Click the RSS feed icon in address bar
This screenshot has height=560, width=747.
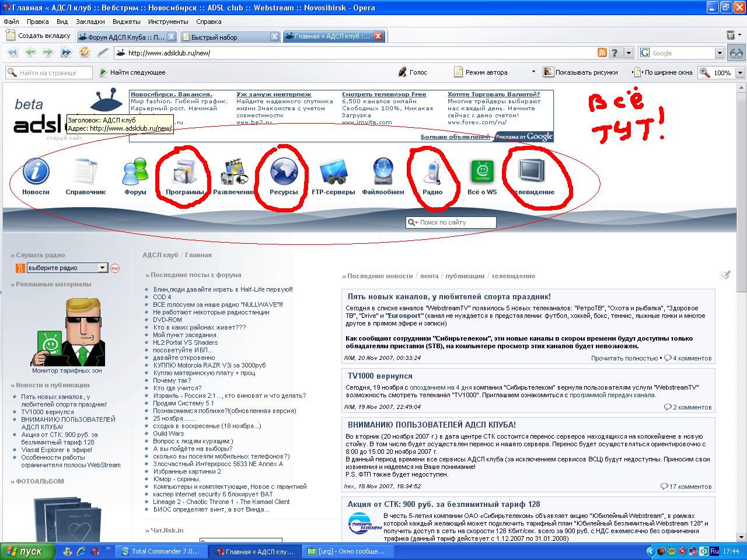click(x=602, y=53)
